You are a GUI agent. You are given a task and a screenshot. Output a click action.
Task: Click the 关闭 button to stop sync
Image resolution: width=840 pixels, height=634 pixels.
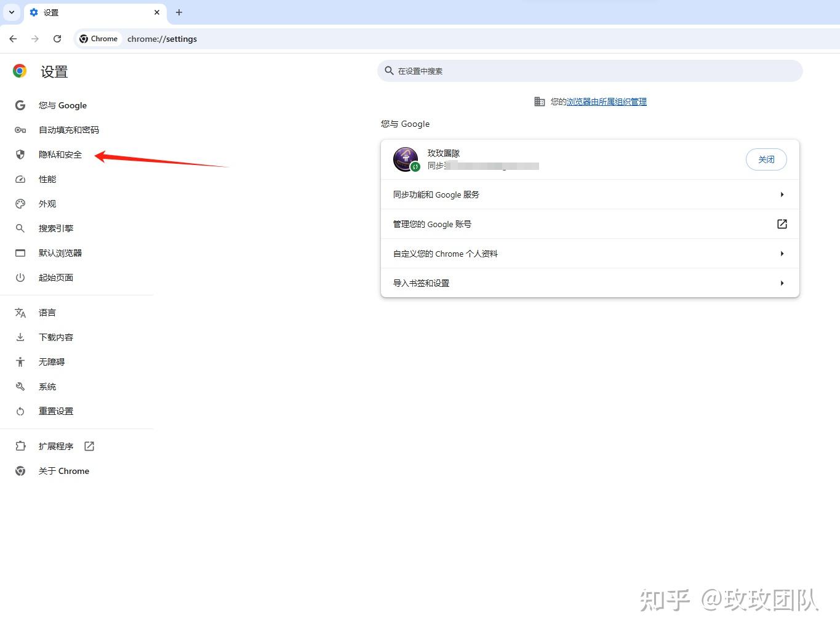coord(766,159)
